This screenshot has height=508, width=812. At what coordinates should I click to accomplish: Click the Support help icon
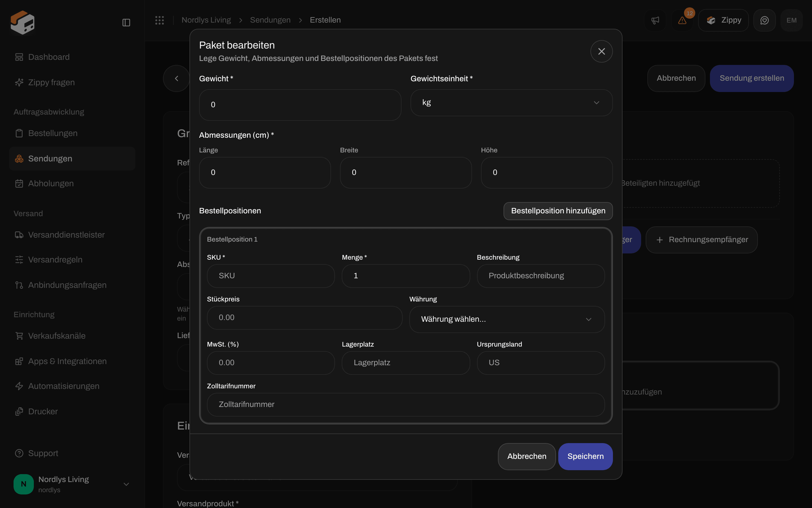tap(19, 453)
